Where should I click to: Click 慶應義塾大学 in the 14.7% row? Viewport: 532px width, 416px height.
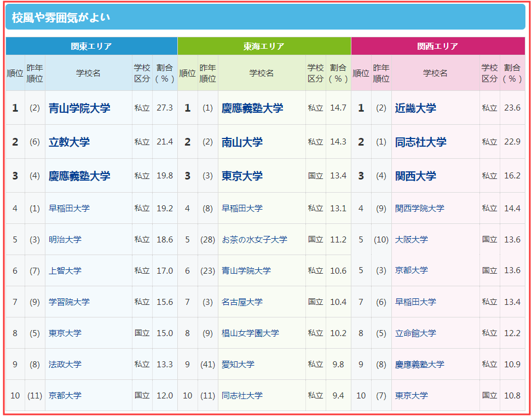pyautogui.click(x=252, y=108)
